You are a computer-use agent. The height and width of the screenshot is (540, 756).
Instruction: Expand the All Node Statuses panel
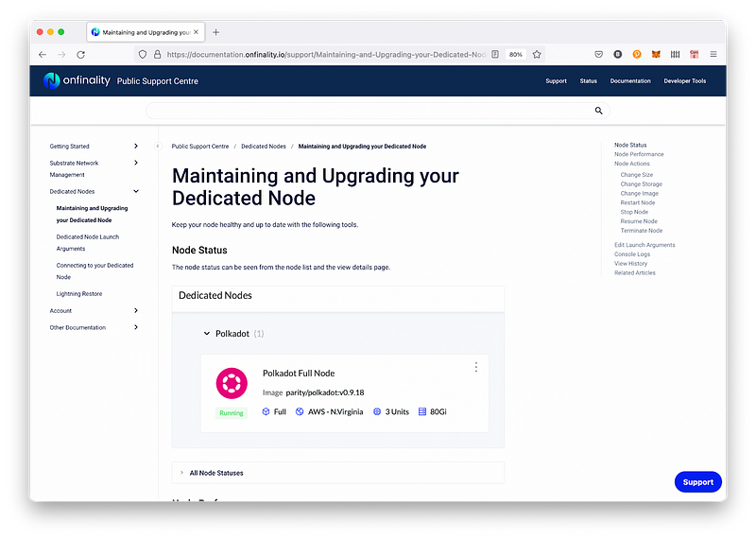tap(338, 473)
